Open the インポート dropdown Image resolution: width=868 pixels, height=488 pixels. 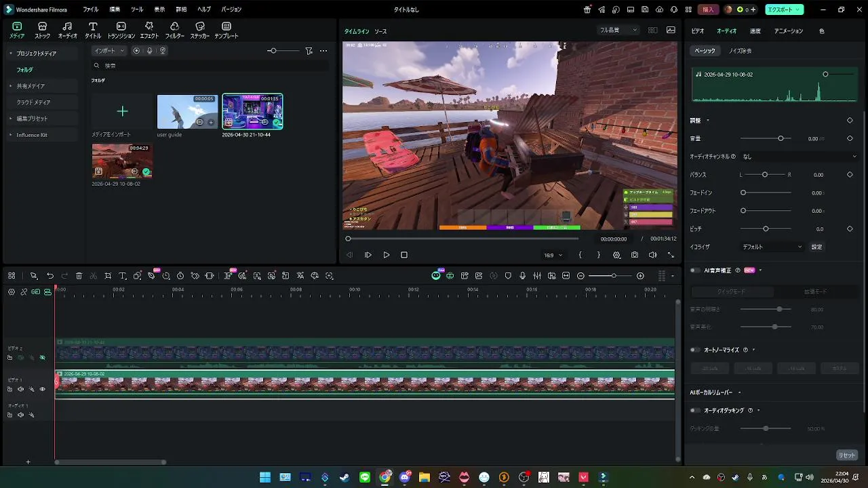110,51
